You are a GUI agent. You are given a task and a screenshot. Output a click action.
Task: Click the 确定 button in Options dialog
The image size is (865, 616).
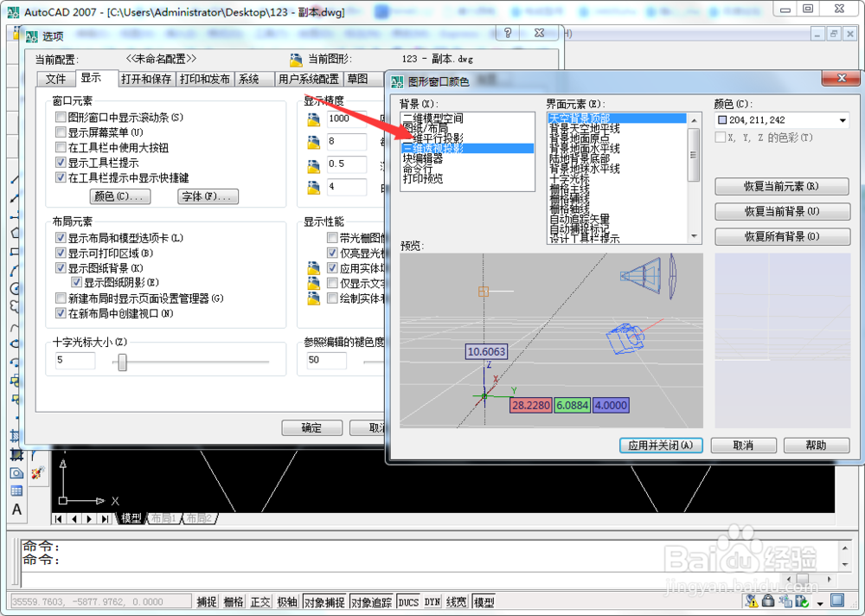click(x=311, y=427)
